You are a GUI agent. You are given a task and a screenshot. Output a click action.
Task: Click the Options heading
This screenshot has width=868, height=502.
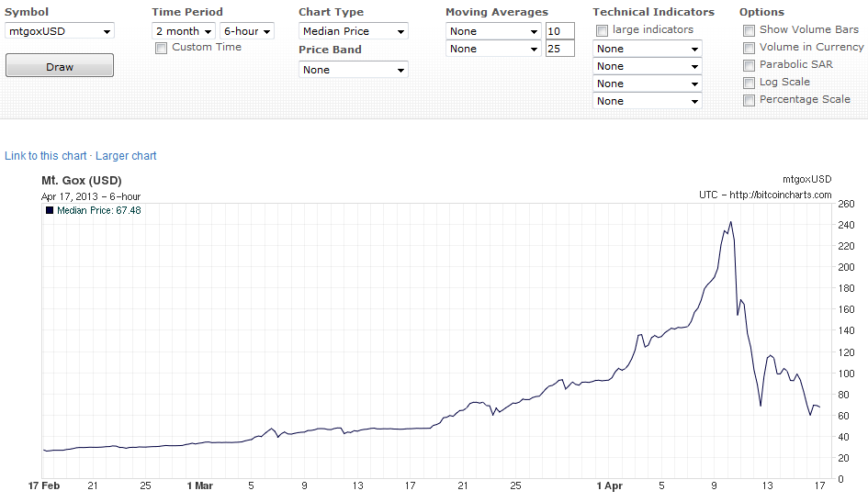pyautogui.click(x=761, y=12)
